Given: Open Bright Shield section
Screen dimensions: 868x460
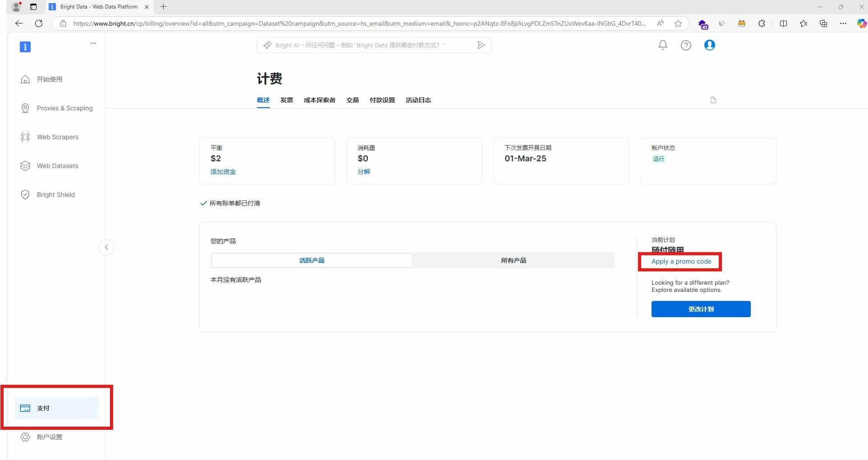Looking at the screenshot, I should [48, 195].
